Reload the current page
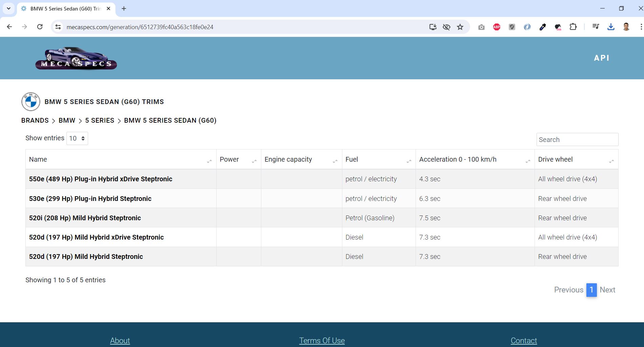This screenshot has width=644, height=347. pos(40,27)
